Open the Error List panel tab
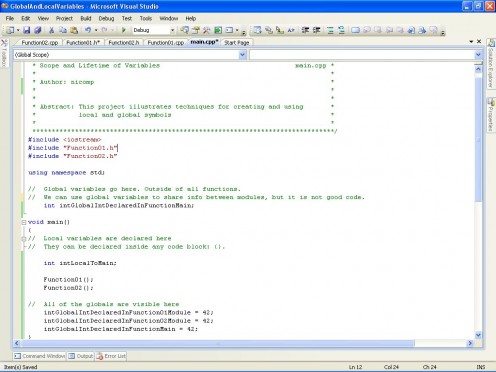This screenshot has width=496, height=372. [x=111, y=356]
